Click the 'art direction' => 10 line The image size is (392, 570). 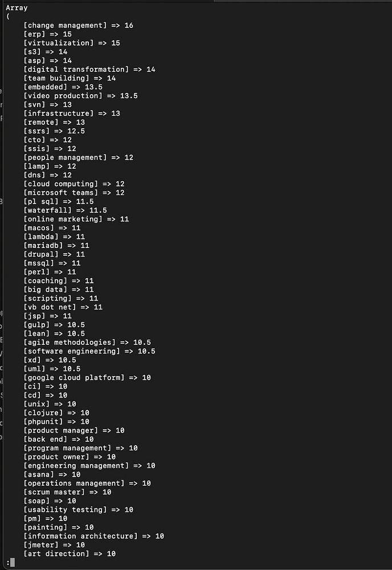click(70, 553)
